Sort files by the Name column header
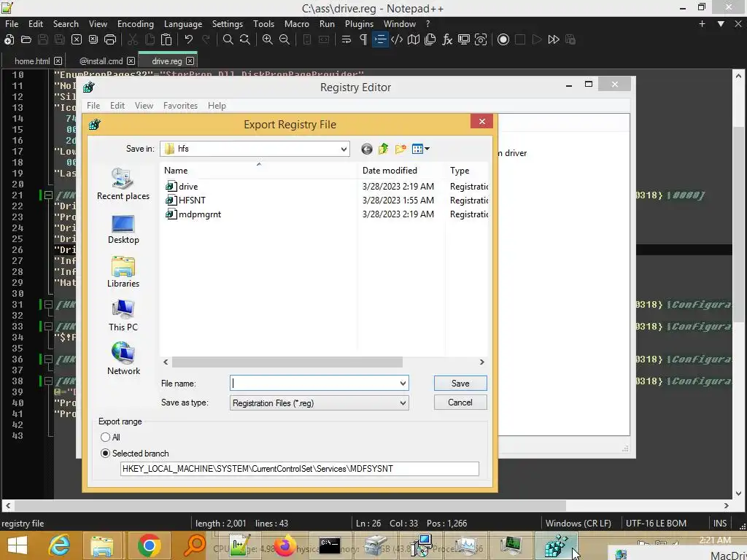This screenshot has height=560, width=747. 259,171
